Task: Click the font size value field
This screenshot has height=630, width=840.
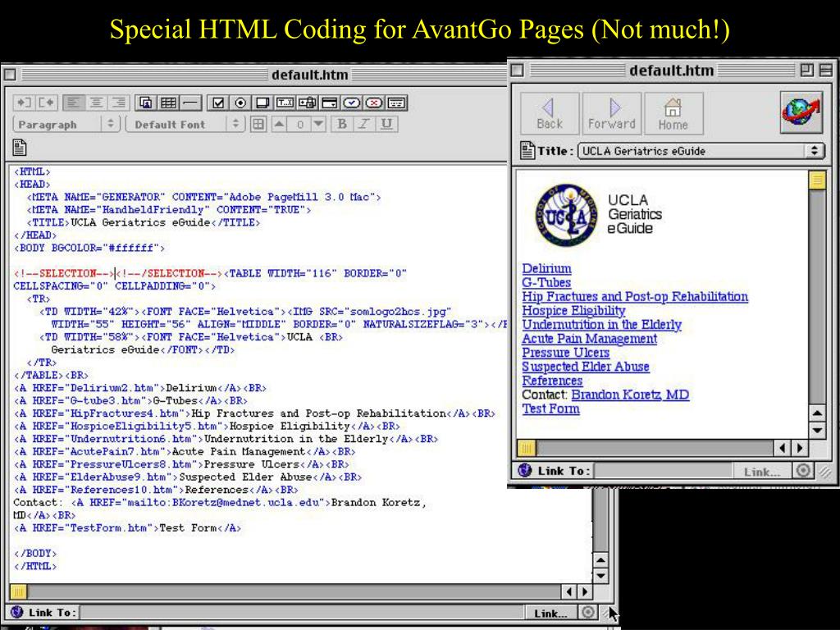Action: 299,125
